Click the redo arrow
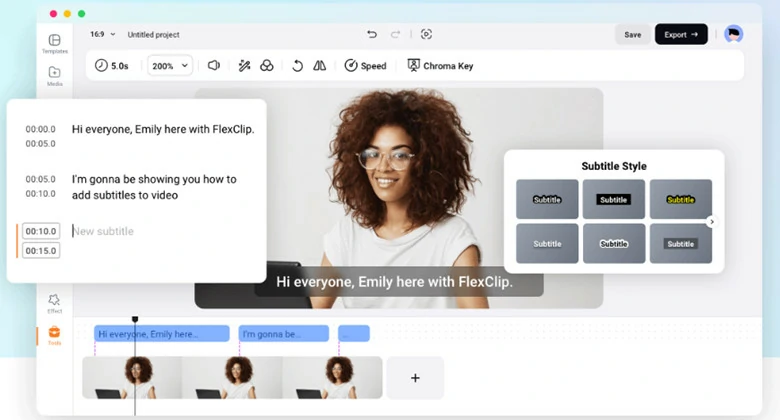 [x=395, y=34]
